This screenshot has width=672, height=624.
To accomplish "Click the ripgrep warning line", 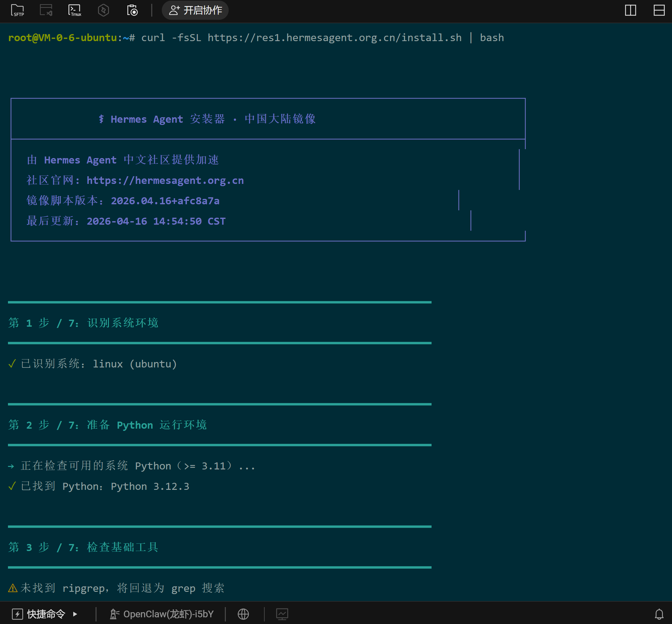I will (117, 588).
